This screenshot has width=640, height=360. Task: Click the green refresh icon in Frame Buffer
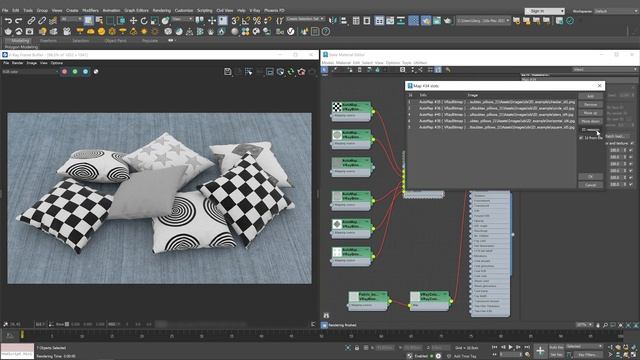coord(291,72)
